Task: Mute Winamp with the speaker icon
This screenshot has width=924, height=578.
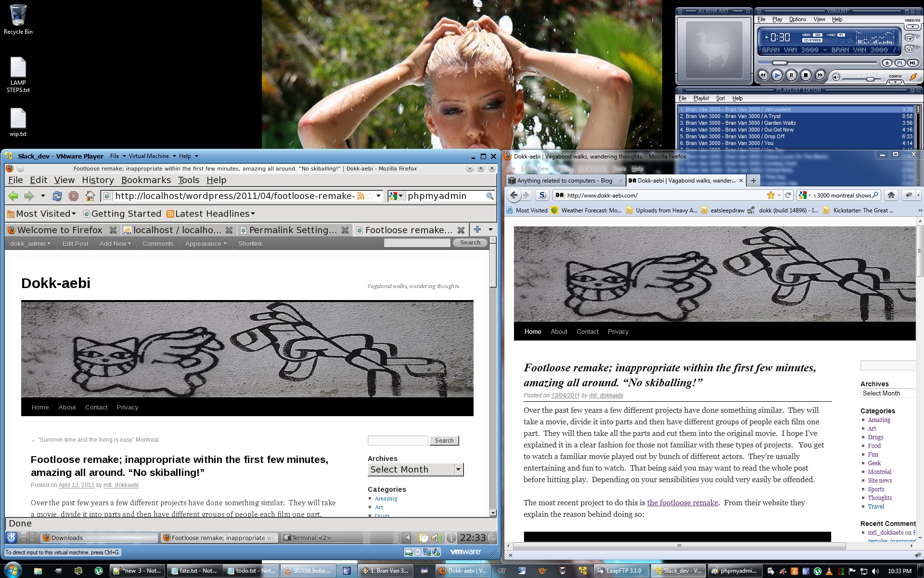Action: pyautogui.click(x=836, y=77)
